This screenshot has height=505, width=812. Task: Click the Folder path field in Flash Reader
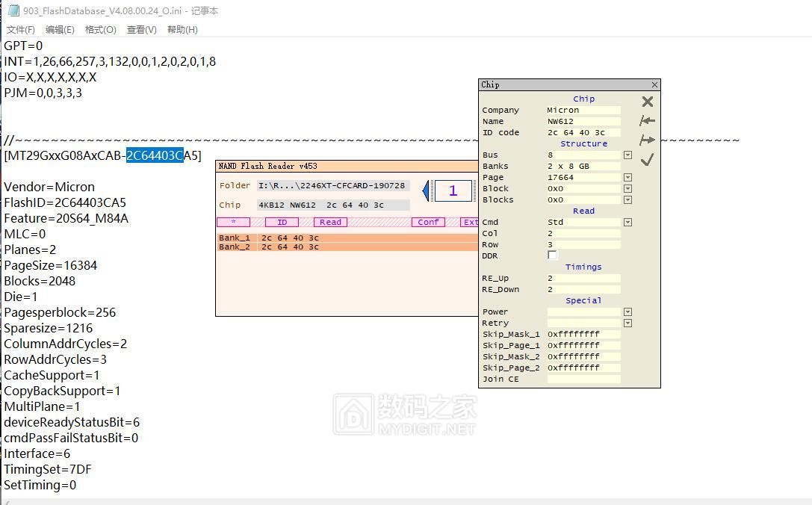333,185
